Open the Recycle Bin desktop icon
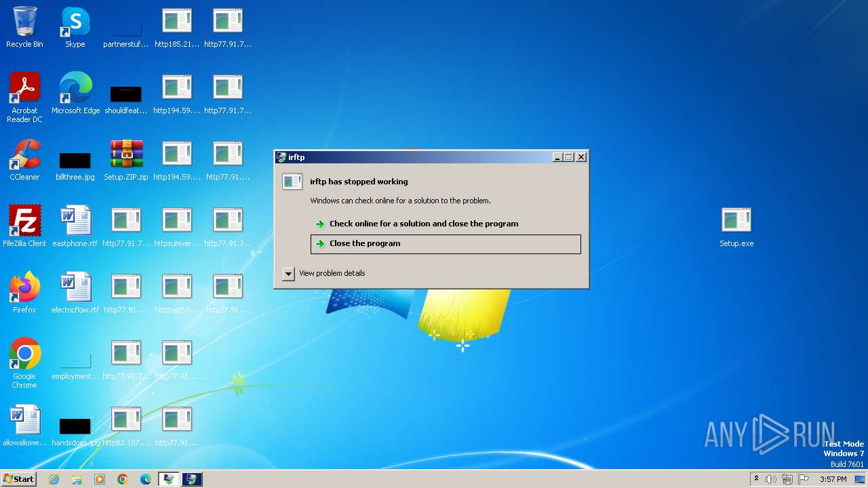 pyautogui.click(x=24, y=27)
